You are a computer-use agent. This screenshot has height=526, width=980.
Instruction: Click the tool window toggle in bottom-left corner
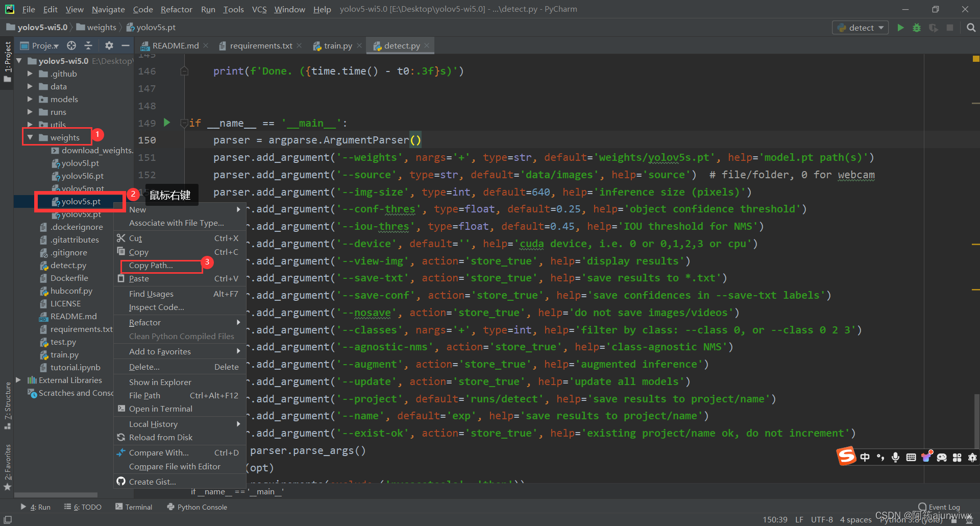point(8,519)
